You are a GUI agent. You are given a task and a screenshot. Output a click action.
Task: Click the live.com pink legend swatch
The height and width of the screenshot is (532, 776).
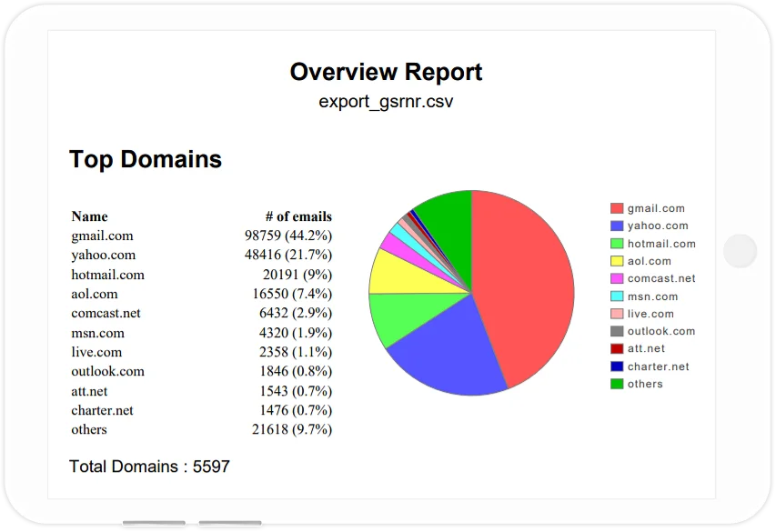click(x=617, y=314)
